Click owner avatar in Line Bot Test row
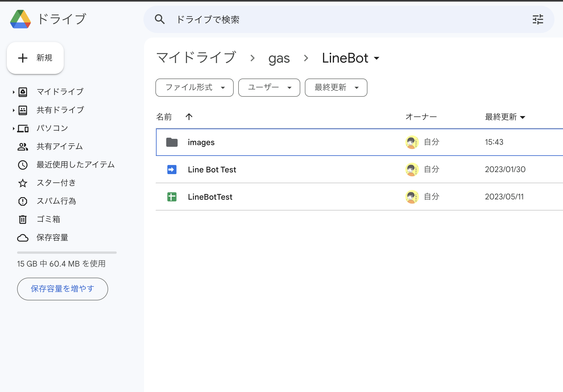 tap(412, 170)
